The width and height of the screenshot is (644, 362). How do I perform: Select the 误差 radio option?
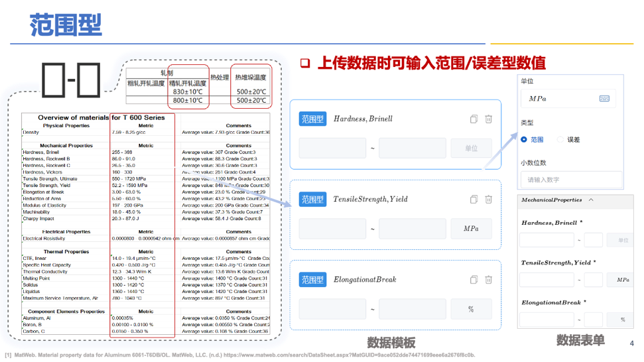click(560, 140)
